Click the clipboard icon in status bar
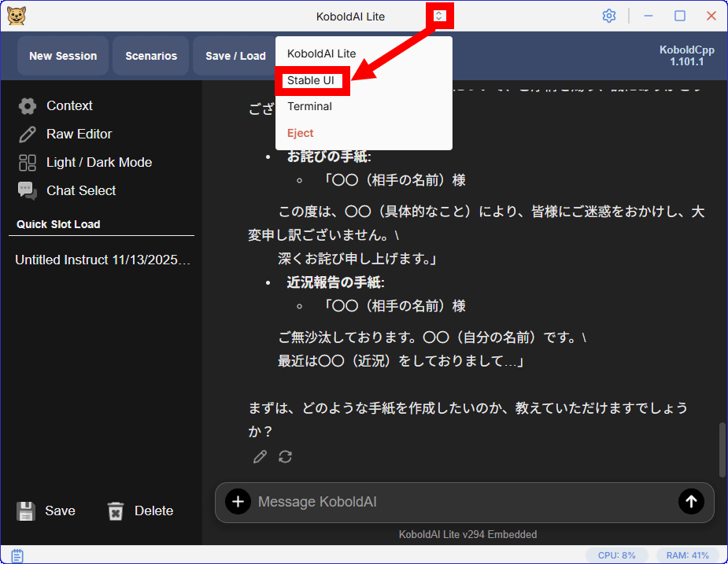Screen dimensions: 728x564 pyautogui.click(x=17, y=555)
